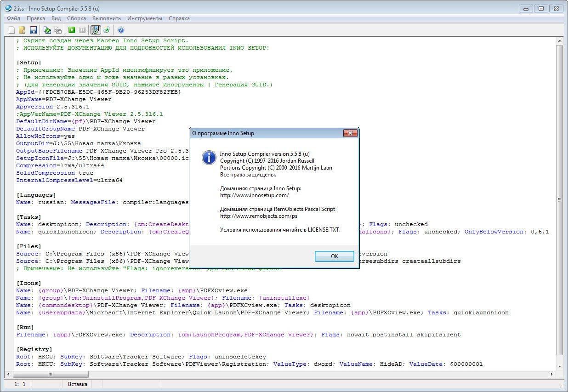Click the InternalCompressLevel=ultra64 line
The image size is (568, 392).
(69, 180)
